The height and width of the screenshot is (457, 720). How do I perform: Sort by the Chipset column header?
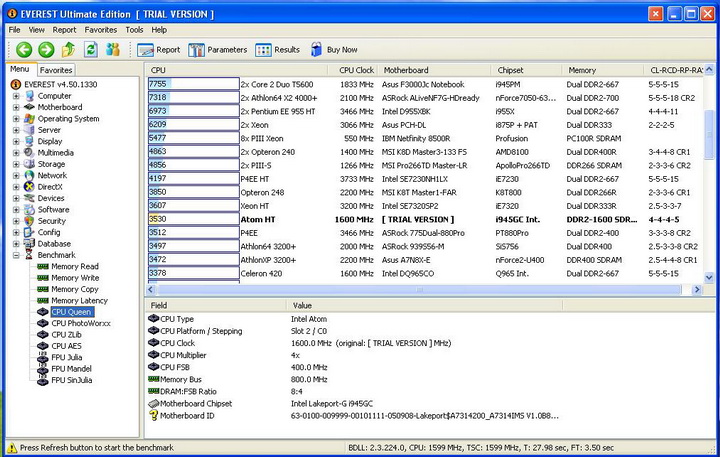526,70
